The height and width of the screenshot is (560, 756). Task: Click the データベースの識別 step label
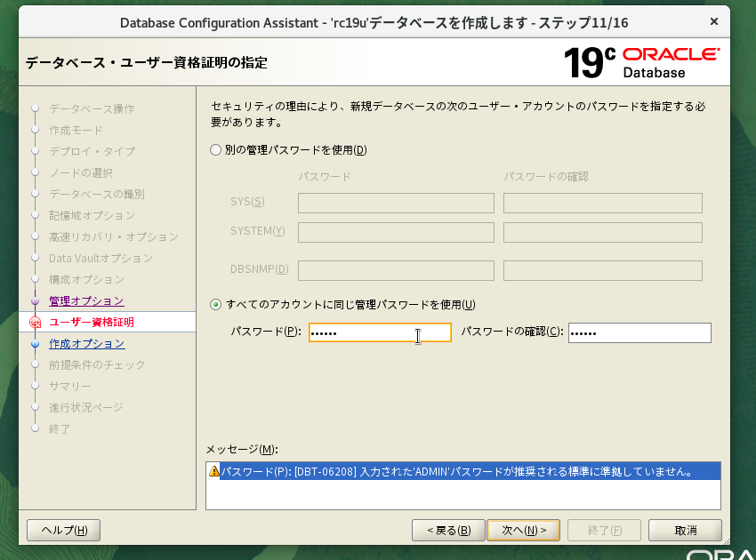96,194
